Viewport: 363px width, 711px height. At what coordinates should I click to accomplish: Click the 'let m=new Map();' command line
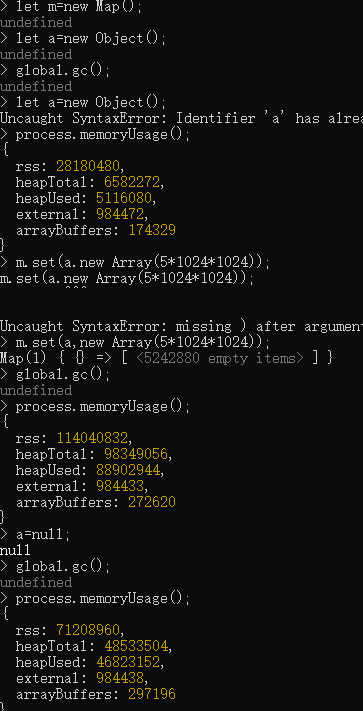point(71,7)
